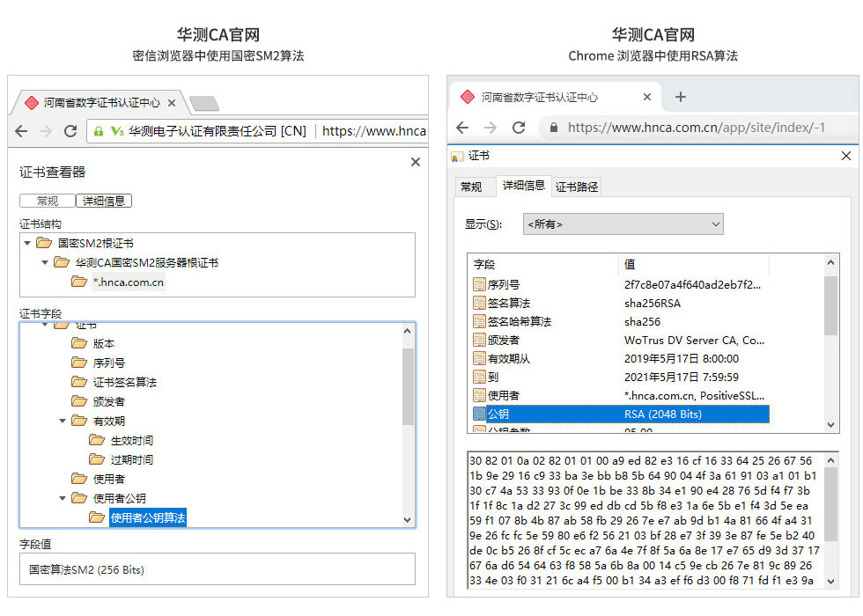Select 有效期从 row
The width and height of the screenshot is (863, 616).
(x=619, y=359)
